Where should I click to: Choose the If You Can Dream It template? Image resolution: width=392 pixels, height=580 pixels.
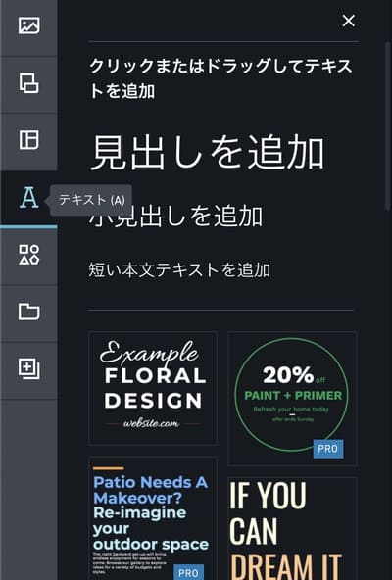[292, 529]
